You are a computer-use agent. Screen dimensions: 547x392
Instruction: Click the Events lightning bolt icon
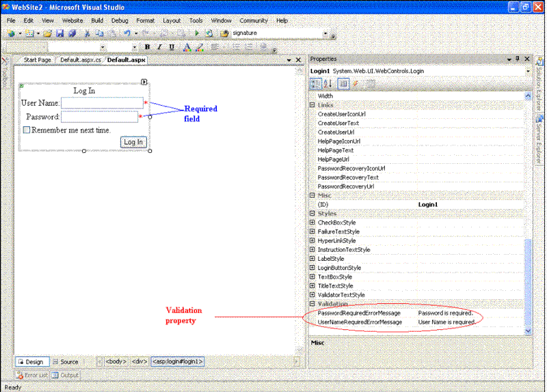click(x=356, y=83)
